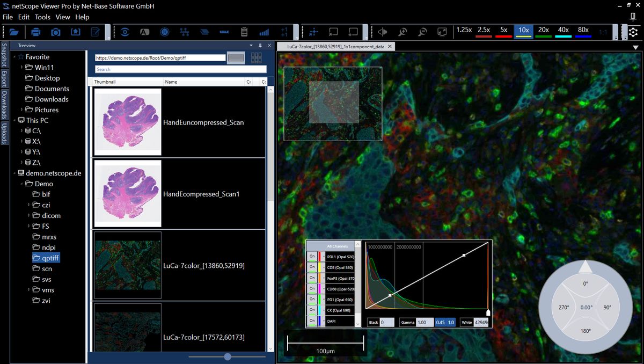This screenshot has height=364, width=644.
Task: Click the histogram bars toolbar icon
Action: click(264, 32)
